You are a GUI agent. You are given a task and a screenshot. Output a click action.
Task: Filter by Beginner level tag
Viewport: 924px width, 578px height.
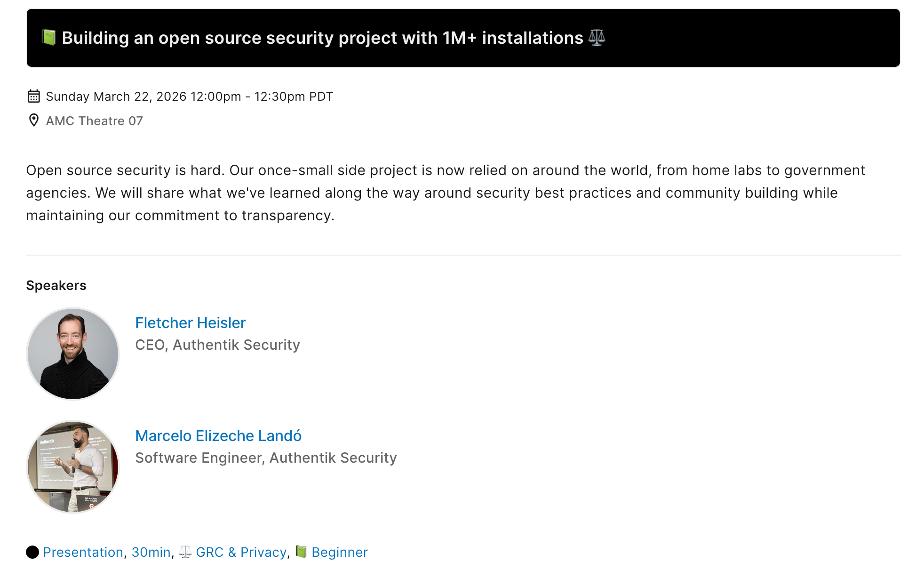[339, 552]
